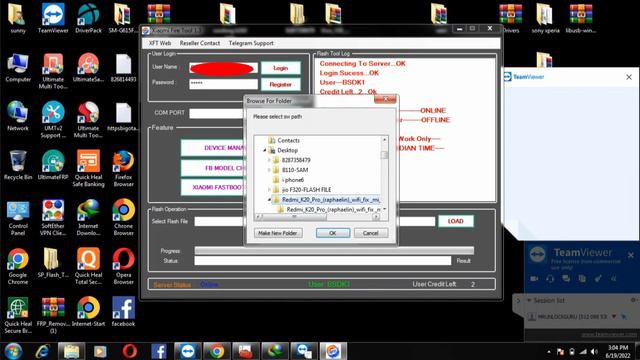Open Firefox Browser desktop icon
Image resolution: width=640 pixels, height=360 pixels.
click(x=123, y=168)
